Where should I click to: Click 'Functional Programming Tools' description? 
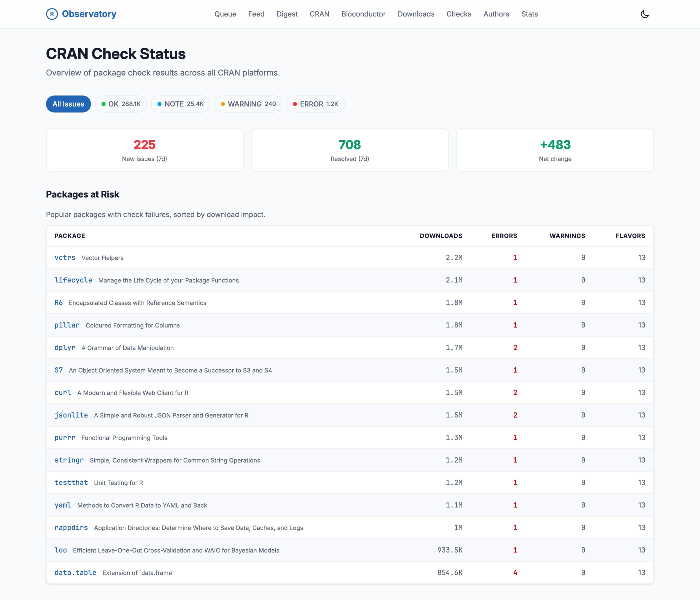point(124,438)
